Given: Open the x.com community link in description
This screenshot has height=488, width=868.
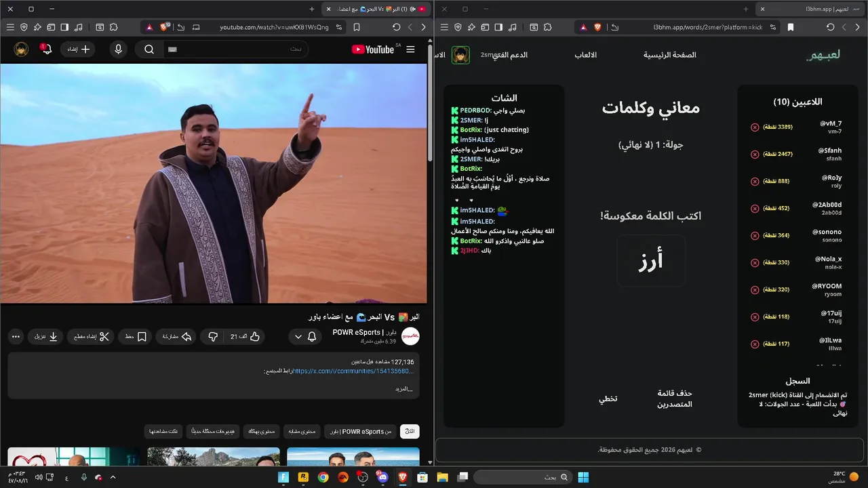Looking at the screenshot, I should pos(352,371).
